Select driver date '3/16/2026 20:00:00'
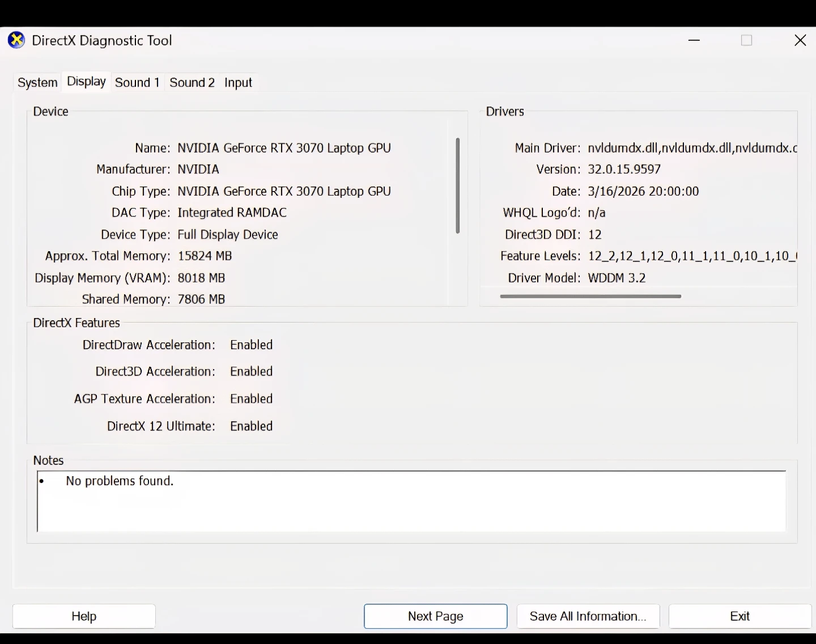 644,192
